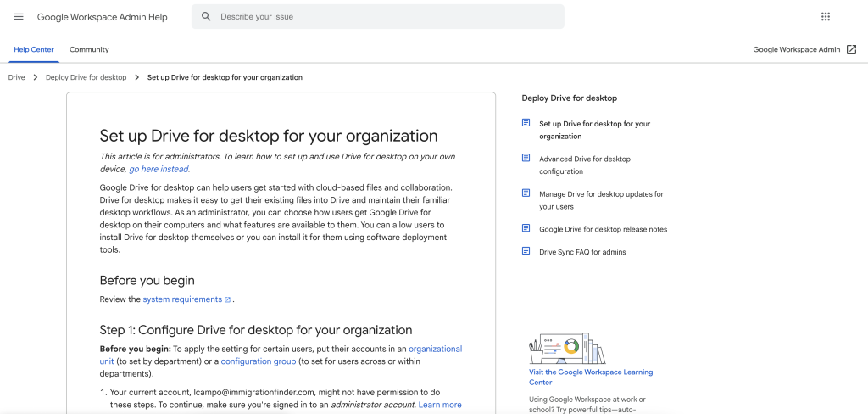868x414 pixels.
Task: Open the system requirements link
Action: pos(182,299)
